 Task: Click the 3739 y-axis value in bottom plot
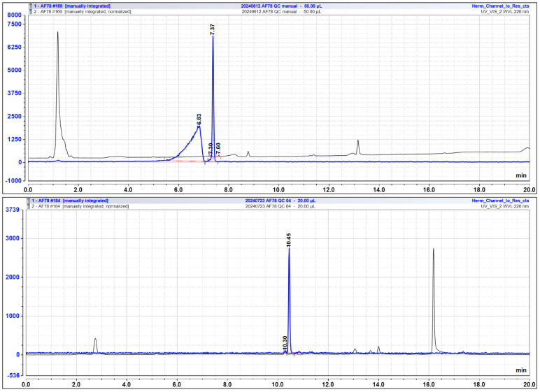coord(13,210)
